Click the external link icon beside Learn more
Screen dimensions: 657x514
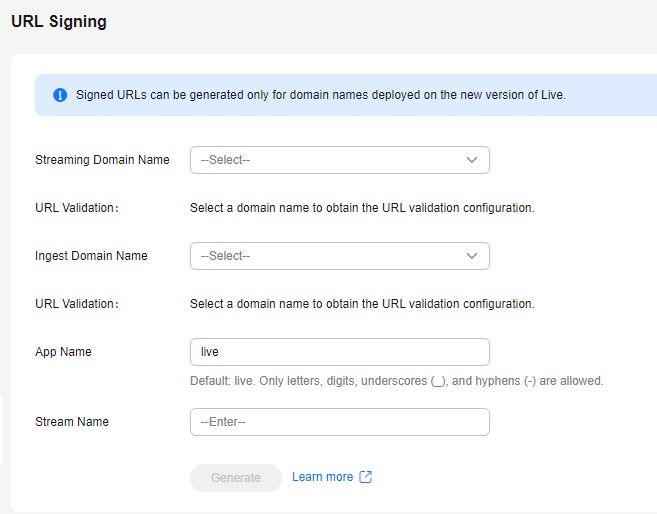point(365,477)
